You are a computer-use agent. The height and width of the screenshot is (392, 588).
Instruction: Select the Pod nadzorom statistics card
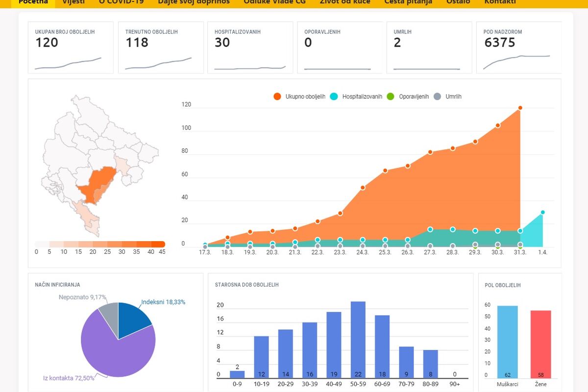point(518,48)
